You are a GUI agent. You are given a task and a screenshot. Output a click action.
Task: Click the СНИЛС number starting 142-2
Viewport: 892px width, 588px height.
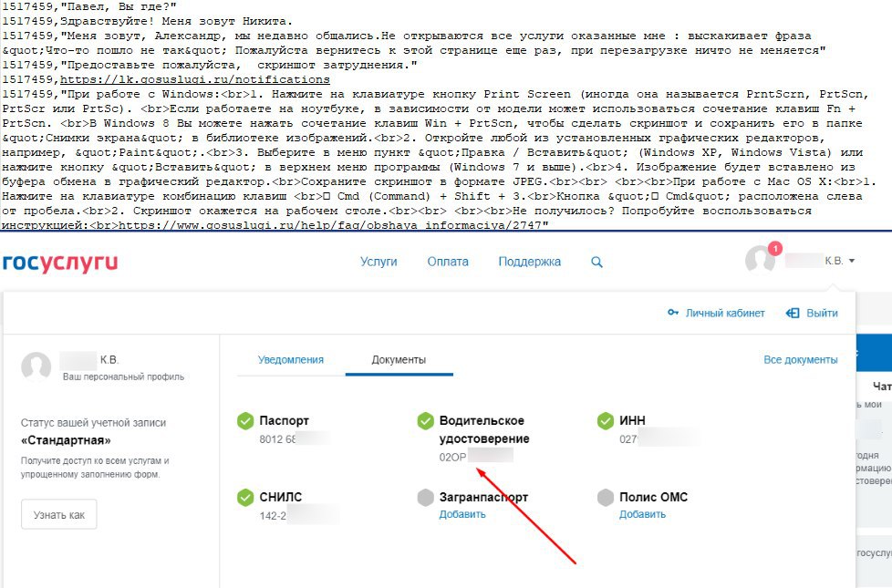(x=273, y=516)
